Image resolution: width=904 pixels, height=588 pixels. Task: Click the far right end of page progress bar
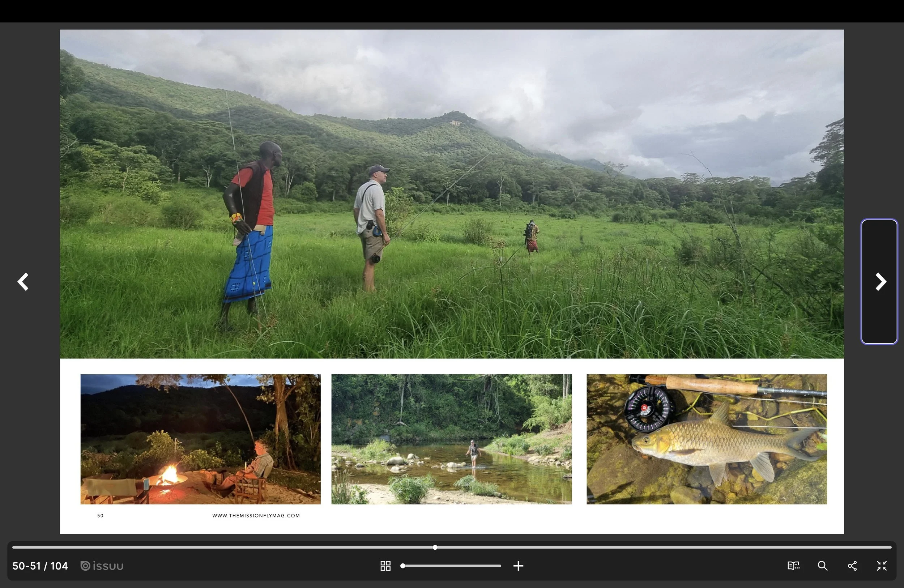[890, 547]
